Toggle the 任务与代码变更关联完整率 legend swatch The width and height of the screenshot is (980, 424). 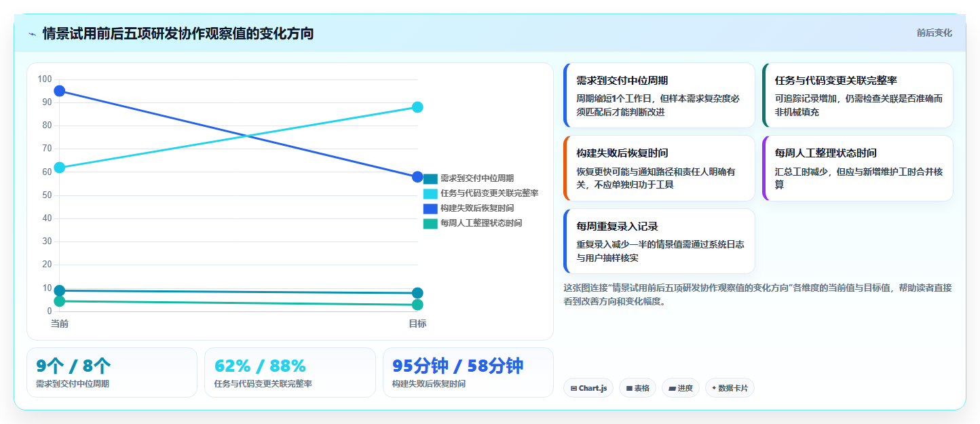430,193
